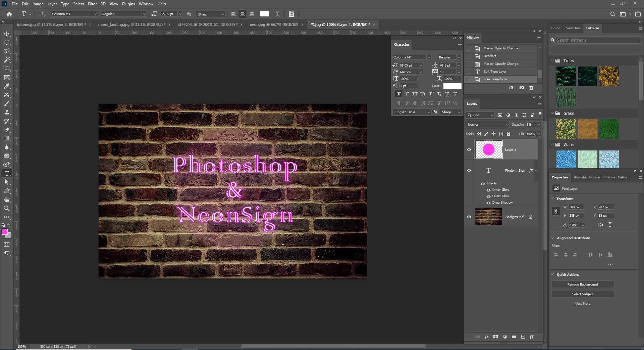Open the View More link
The width and height of the screenshot is (644, 350).
tap(583, 304)
